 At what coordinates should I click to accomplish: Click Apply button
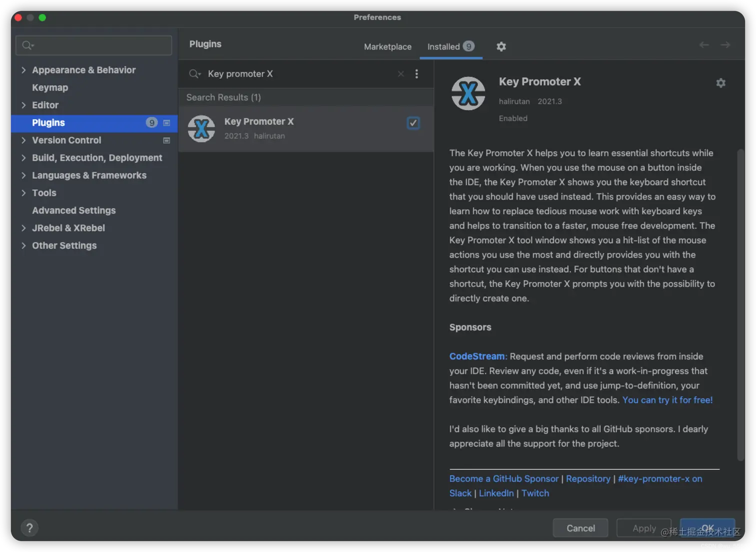(x=644, y=528)
